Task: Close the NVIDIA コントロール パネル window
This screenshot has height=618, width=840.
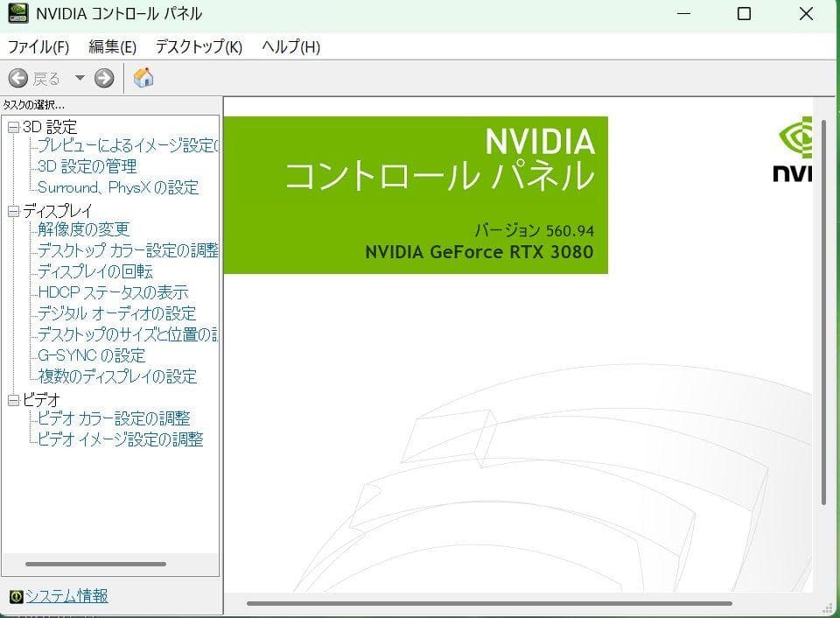Action: [x=806, y=13]
